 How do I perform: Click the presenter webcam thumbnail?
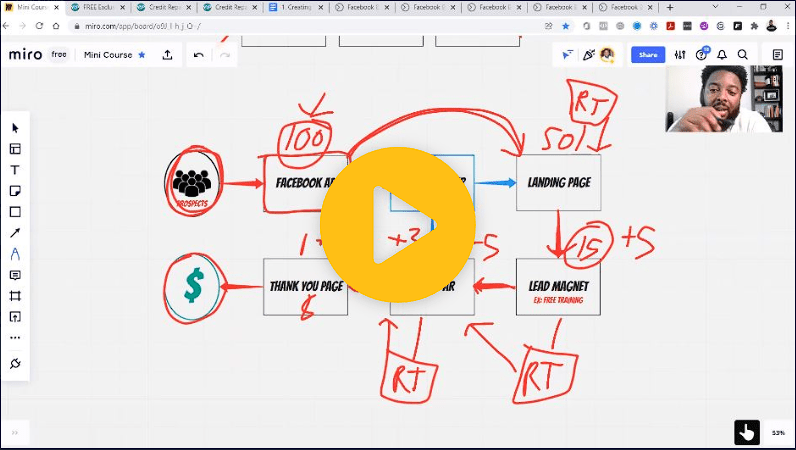(724, 99)
